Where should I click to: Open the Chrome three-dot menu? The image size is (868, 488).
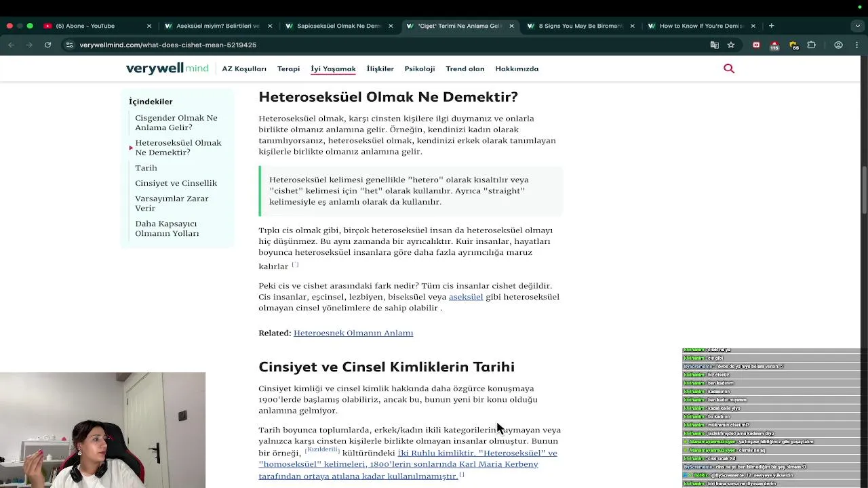(856, 45)
